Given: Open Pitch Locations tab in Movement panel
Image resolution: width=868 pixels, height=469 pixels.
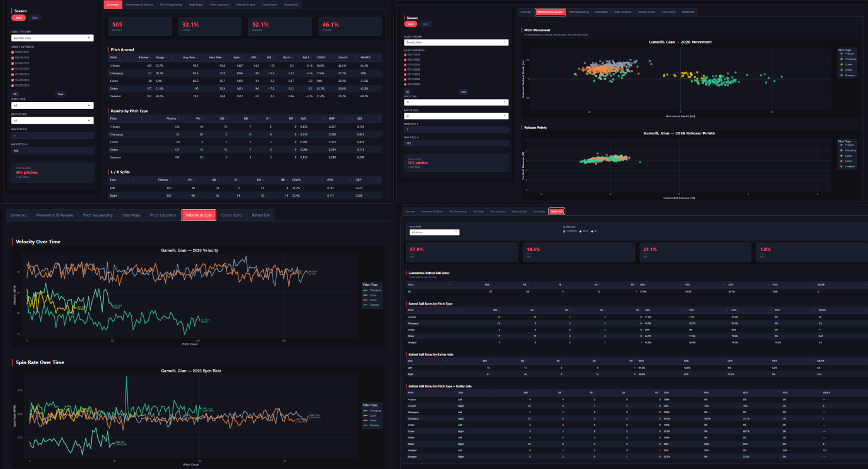Looking at the screenshot, I should pos(622,12).
